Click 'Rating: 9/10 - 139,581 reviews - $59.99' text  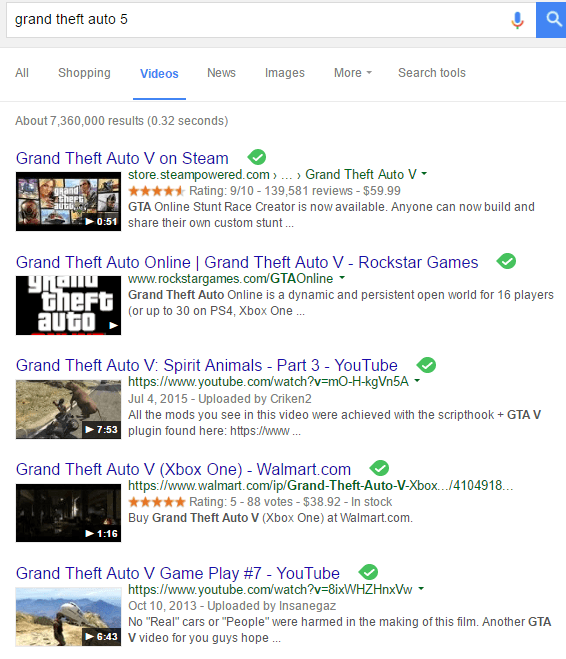coord(295,191)
